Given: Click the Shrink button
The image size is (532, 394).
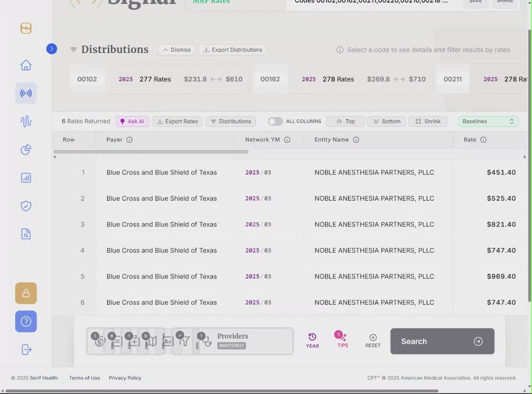Looking at the screenshot, I should point(428,121).
